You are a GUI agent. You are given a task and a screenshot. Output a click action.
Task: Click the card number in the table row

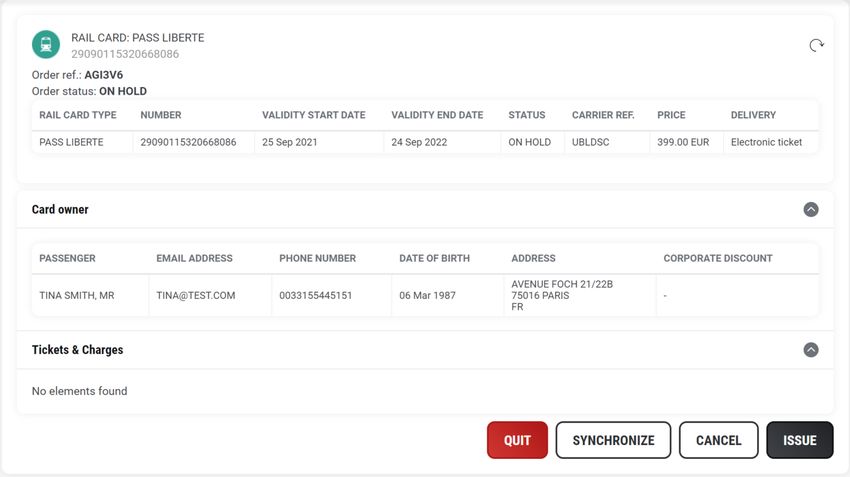[189, 142]
